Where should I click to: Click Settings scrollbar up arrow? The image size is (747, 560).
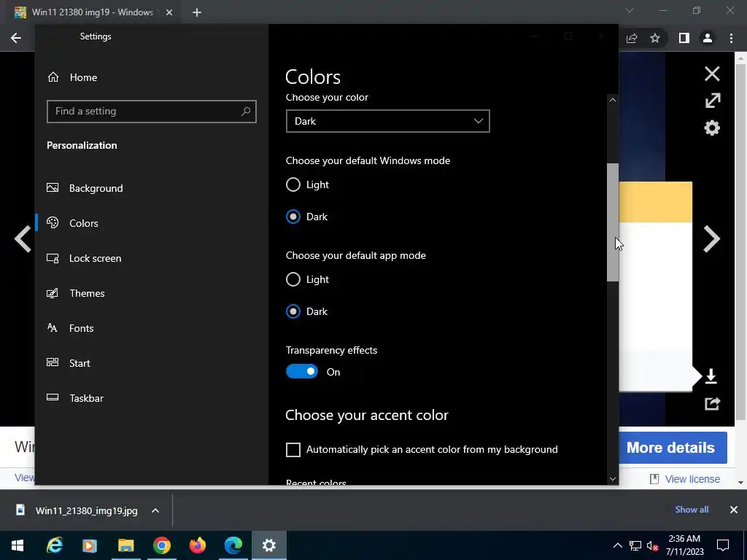tap(613, 100)
